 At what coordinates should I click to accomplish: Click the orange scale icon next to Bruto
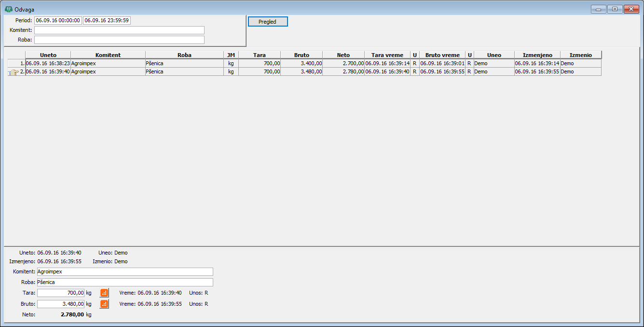104,304
